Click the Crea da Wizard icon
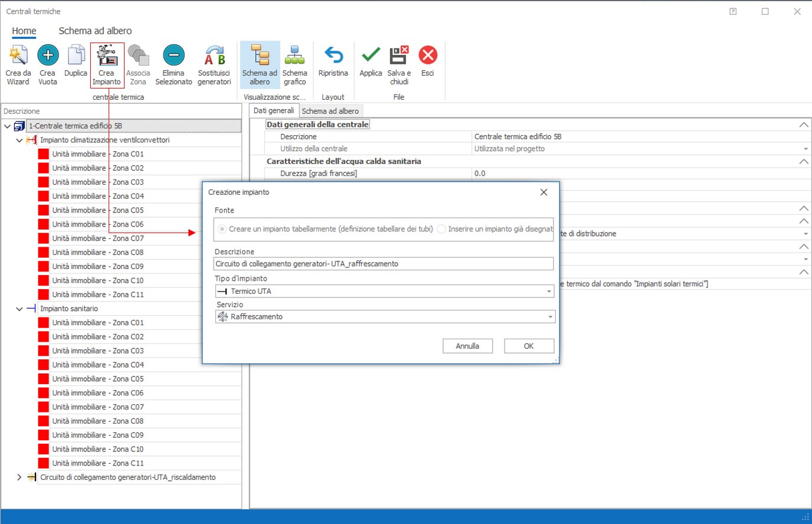812x524 pixels. tap(18, 56)
